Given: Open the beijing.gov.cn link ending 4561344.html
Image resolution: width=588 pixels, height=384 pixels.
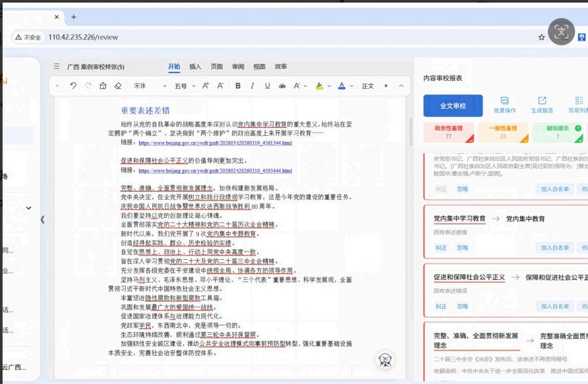Looking at the screenshot, I should [215, 143].
